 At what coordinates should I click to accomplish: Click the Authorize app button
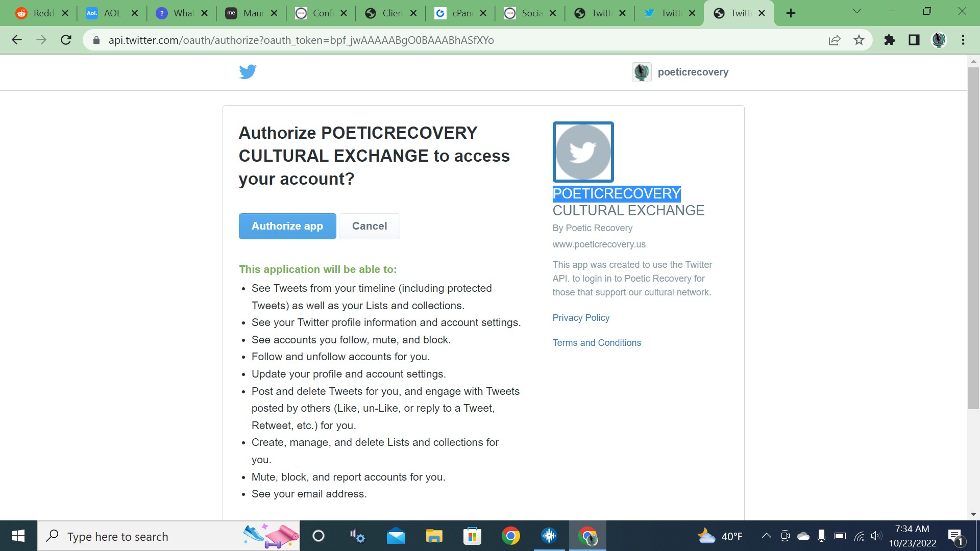pos(287,226)
